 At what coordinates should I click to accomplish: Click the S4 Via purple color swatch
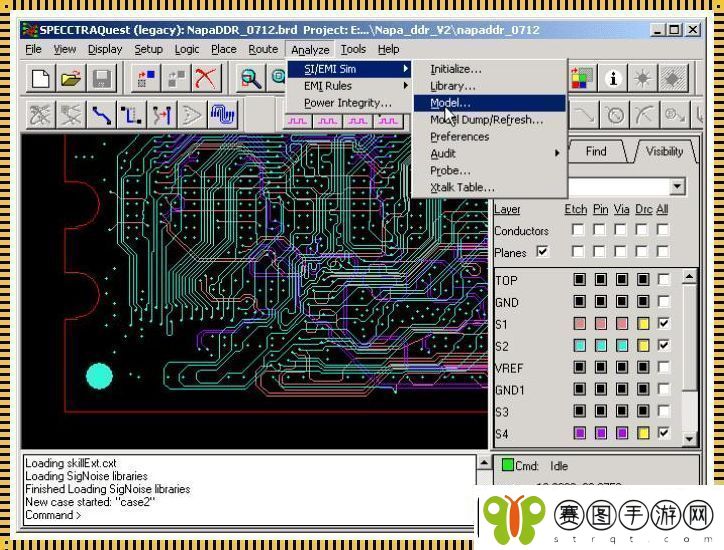coord(621,433)
